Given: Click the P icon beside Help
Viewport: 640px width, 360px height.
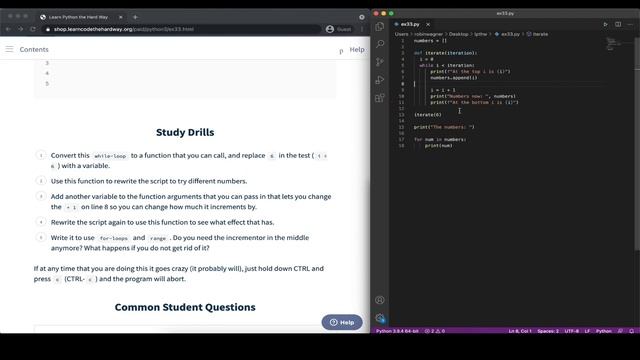Looking at the screenshot, I should click(341, 51).
